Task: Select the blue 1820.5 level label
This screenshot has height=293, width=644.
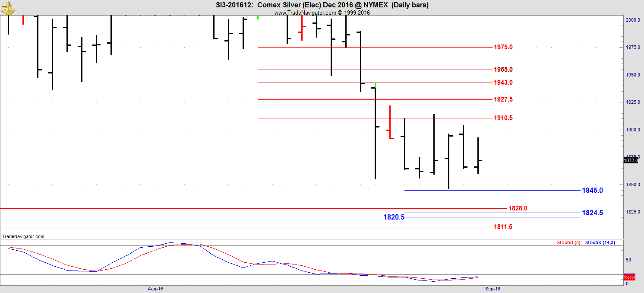Action: [x=394, y=217]
